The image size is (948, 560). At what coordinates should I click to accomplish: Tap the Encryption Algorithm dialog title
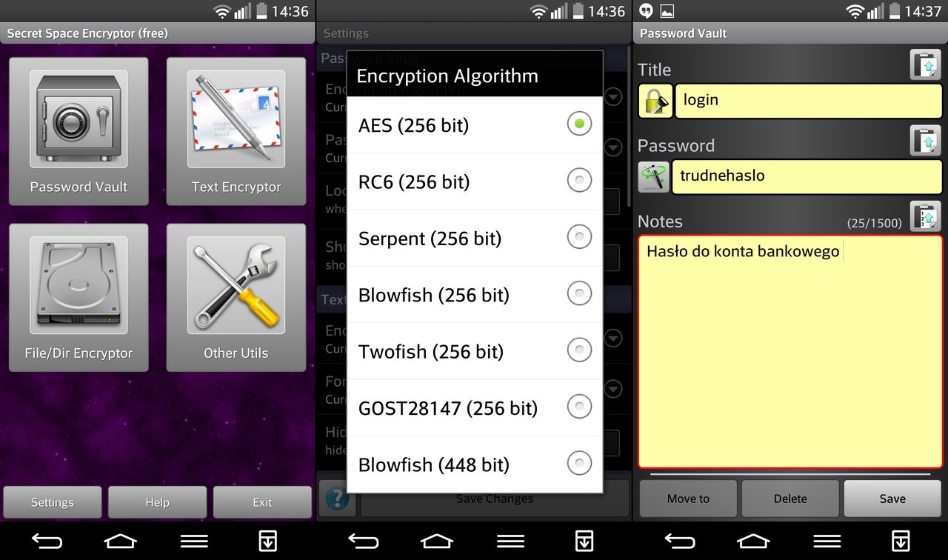pos(447,76)
